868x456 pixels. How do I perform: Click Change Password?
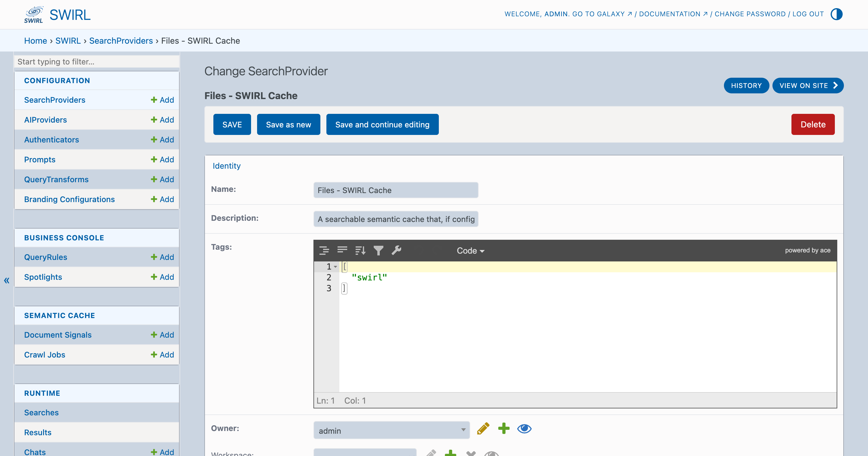[750, 14]
